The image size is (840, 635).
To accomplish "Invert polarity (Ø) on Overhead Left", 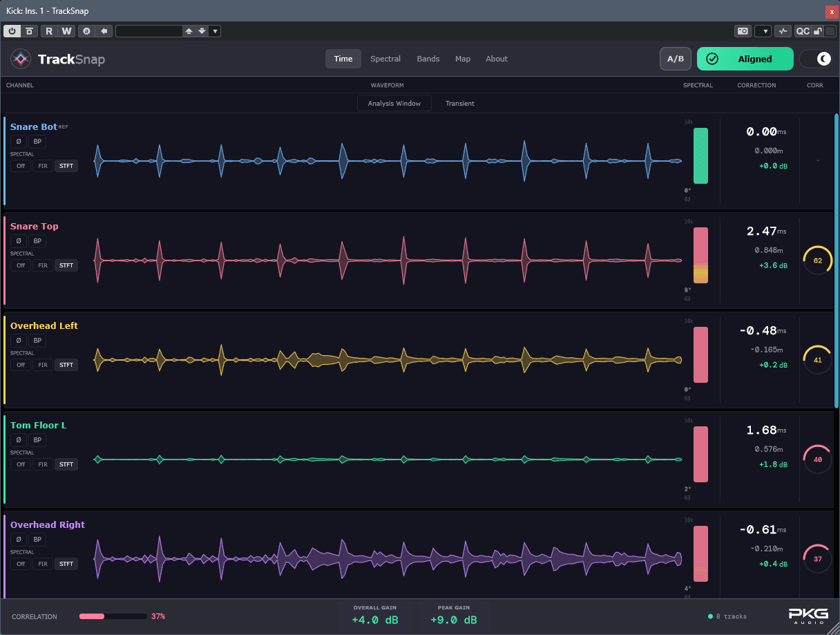I will (19, 341).
